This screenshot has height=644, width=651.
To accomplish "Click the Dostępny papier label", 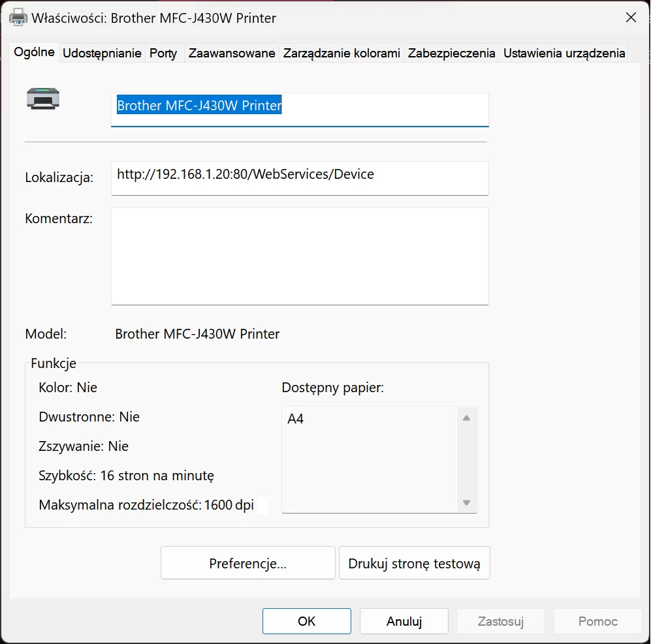I will [x=333, y=388].
